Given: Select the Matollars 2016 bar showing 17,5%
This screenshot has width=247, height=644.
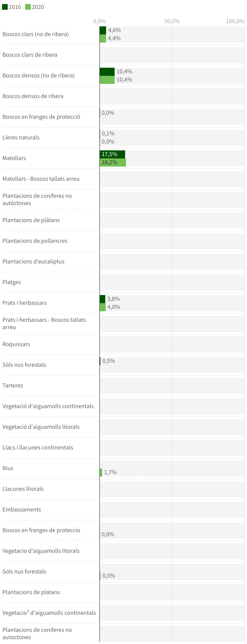Looking at the screenshot, I should (x=112, y=154).
